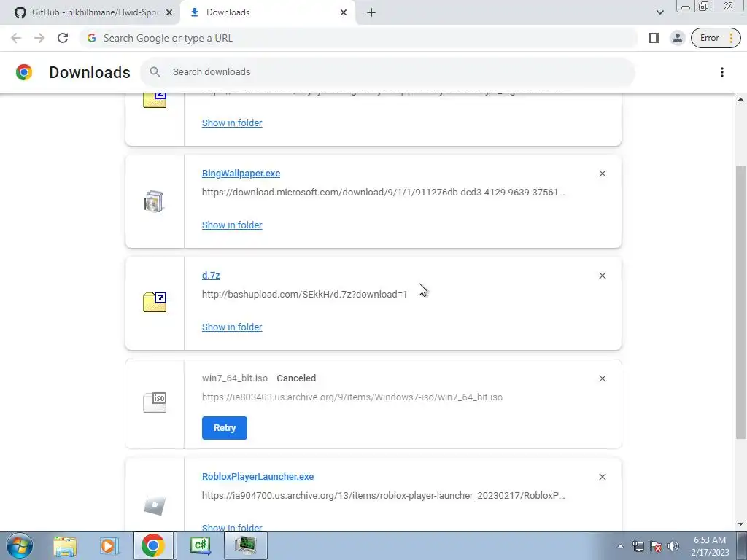The height and width of the screenshot is (560, 747).
Task: Click the browser forward arrow
Action: point(39,38)
